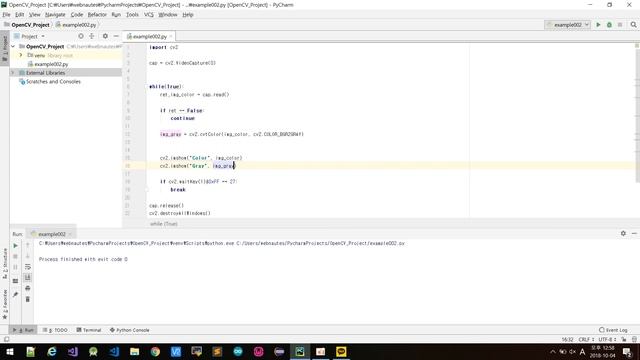Click the scroll-from-source target icon in Project panel
This screenshot has height=360, width=640.
point(81,36)
